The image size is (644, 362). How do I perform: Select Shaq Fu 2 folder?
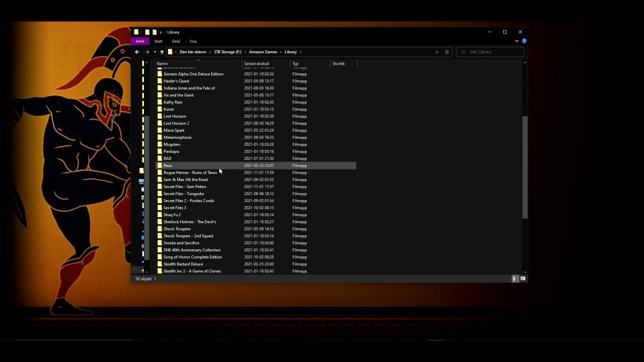coord(172,215)
